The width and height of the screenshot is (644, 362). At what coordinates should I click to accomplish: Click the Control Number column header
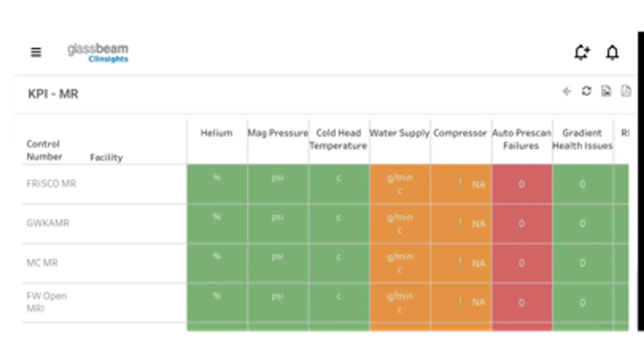(44, 150)
